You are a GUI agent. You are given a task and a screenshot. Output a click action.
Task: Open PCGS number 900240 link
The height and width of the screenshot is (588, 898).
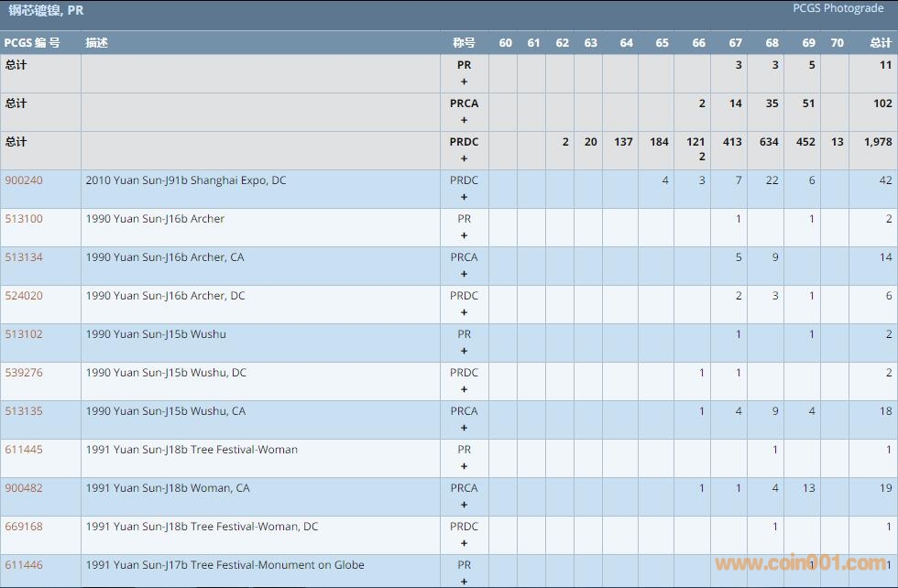(x=24, y=180)
